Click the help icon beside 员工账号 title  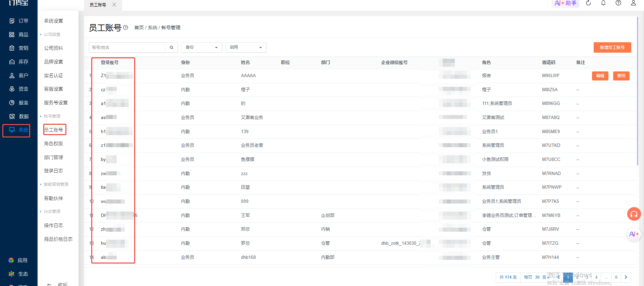coord(125,27)
